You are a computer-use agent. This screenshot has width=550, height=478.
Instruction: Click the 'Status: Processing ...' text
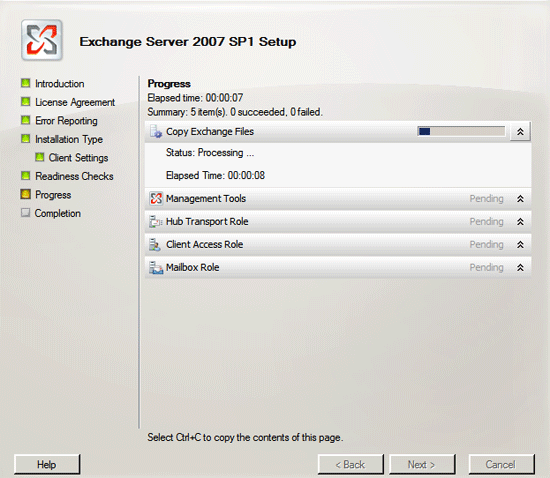(x=210, y=153)
